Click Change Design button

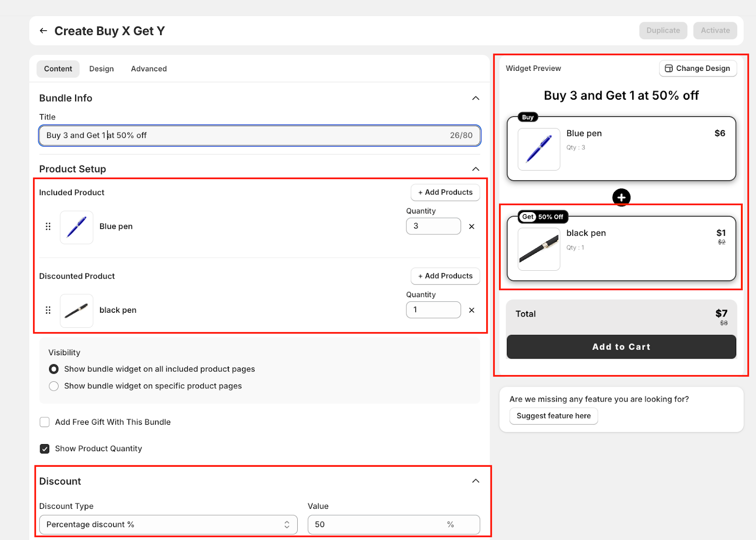click(x=697, y=69)
